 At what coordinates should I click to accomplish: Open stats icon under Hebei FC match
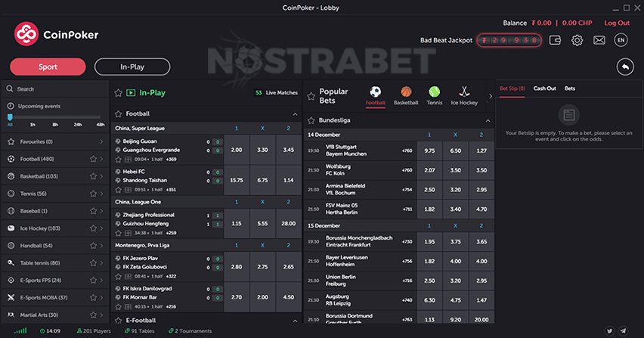pyautogui.click(x=128, y=190)
